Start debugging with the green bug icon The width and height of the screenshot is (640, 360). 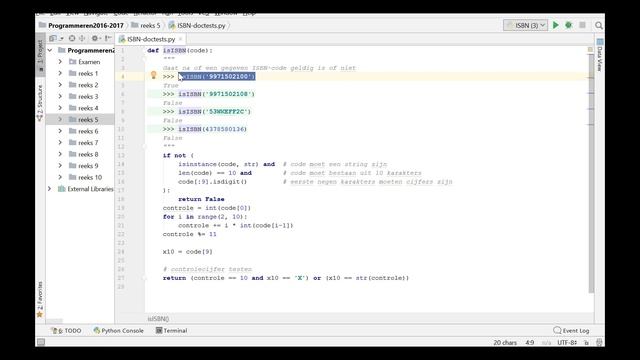point(569,25)
